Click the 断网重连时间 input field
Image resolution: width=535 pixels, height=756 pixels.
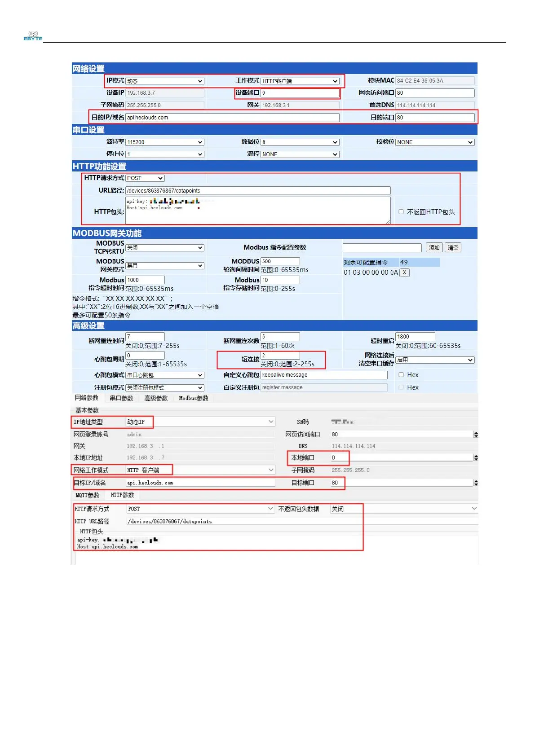[145, 337]
